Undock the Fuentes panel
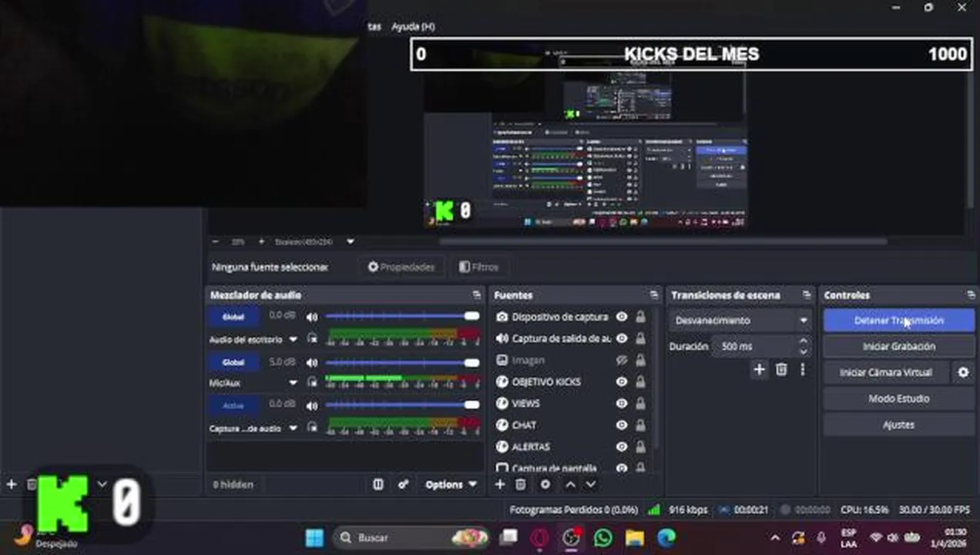The height and width of the screenshot is (555, 980). [654, 295]
